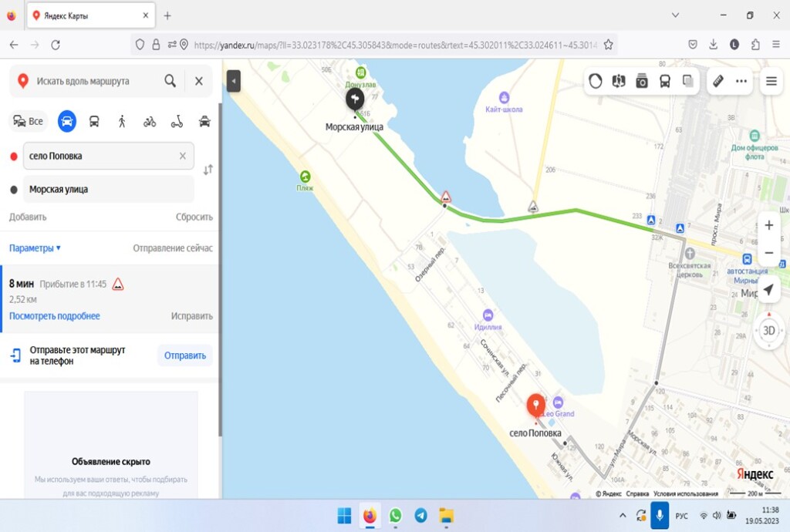The height and width of the screenshot is (532, 790).
Task: Switch to the walking route mode
Action: (121, 121)
